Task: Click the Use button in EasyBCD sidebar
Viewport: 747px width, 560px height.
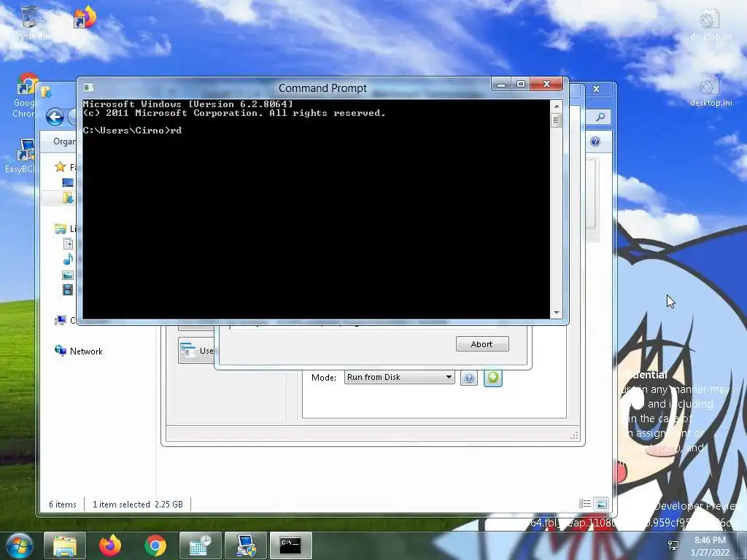Action: 196,351
